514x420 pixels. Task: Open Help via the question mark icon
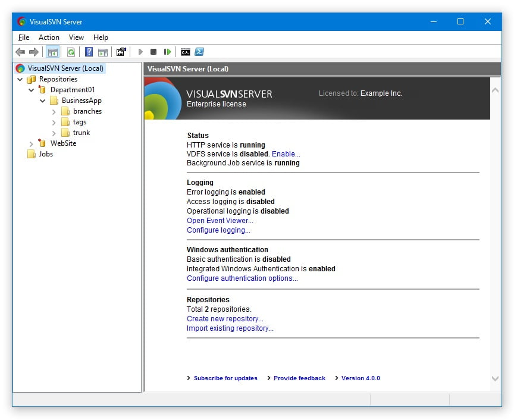click(x=89, y=52)
